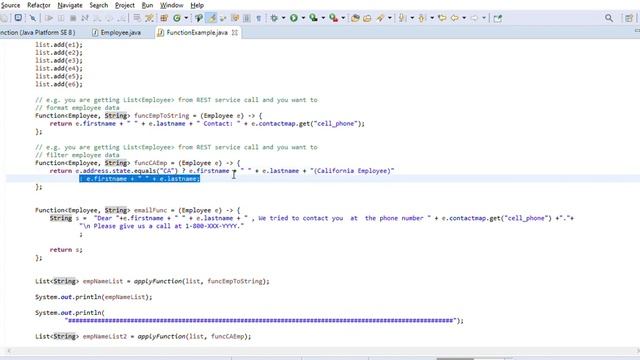Open the Search toolbar dropdown arrow

[390, 18]
